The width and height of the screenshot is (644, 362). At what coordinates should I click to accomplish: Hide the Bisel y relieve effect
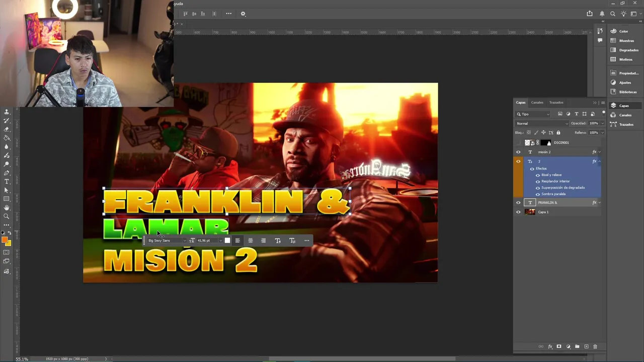coord(538,175)
